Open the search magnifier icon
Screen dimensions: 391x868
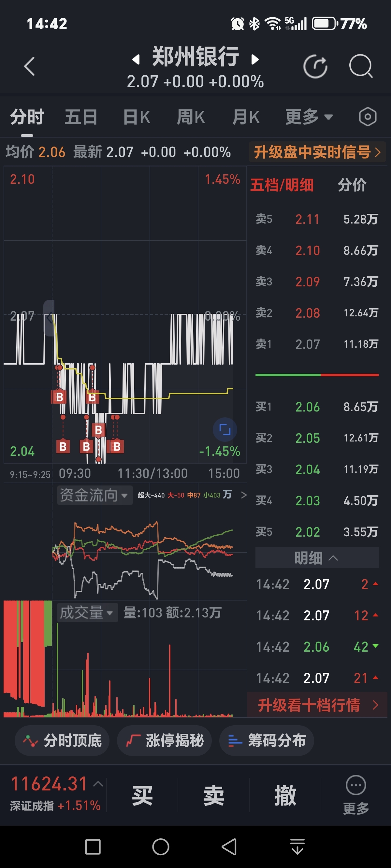click(x=361, y=66)
